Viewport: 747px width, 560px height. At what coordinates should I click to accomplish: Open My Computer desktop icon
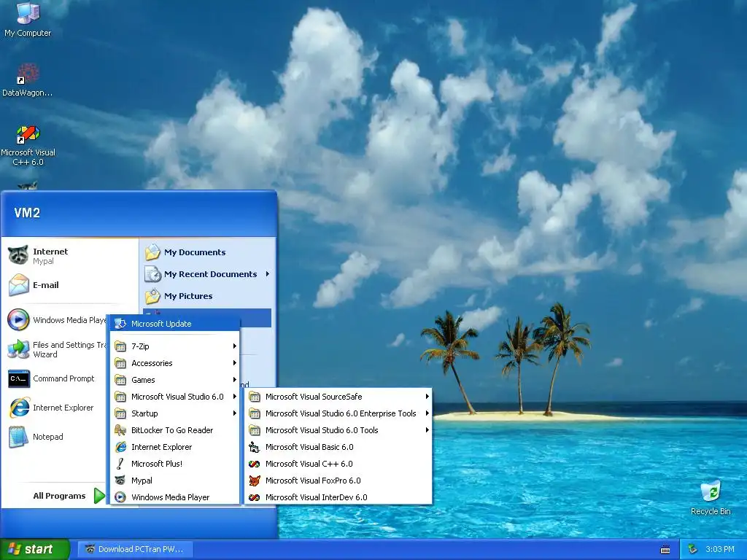click(28, 19)
